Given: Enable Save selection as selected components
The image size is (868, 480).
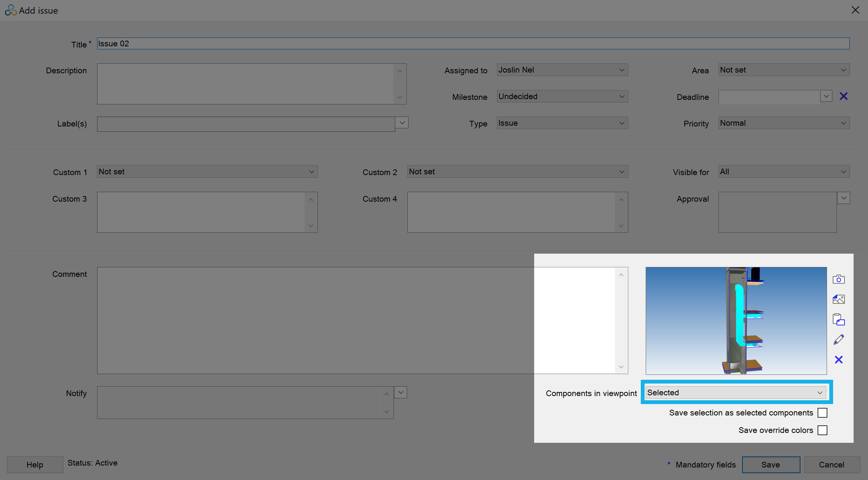Looking at the screenshot, I should click(x=822, y=413).
